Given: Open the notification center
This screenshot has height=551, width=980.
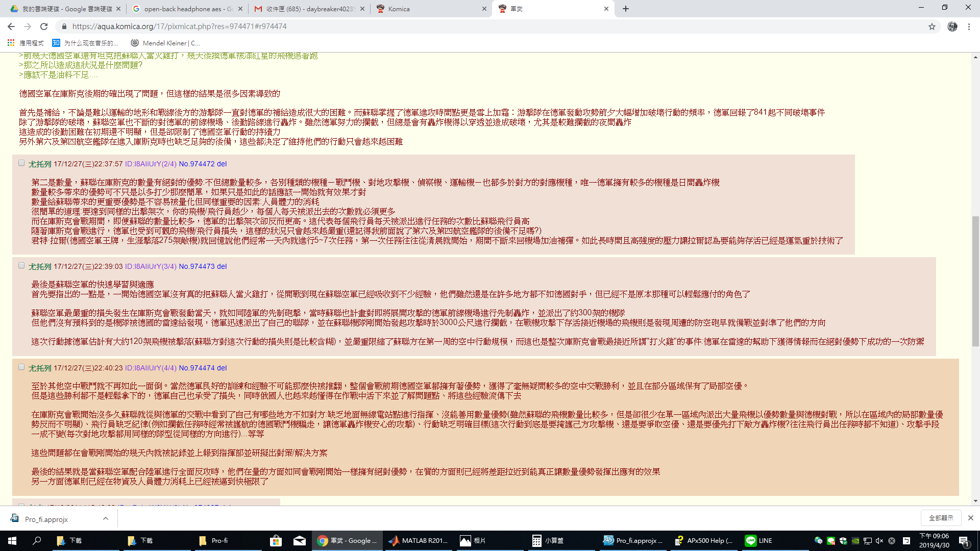Looking at the screenshot, I should 964,541.
